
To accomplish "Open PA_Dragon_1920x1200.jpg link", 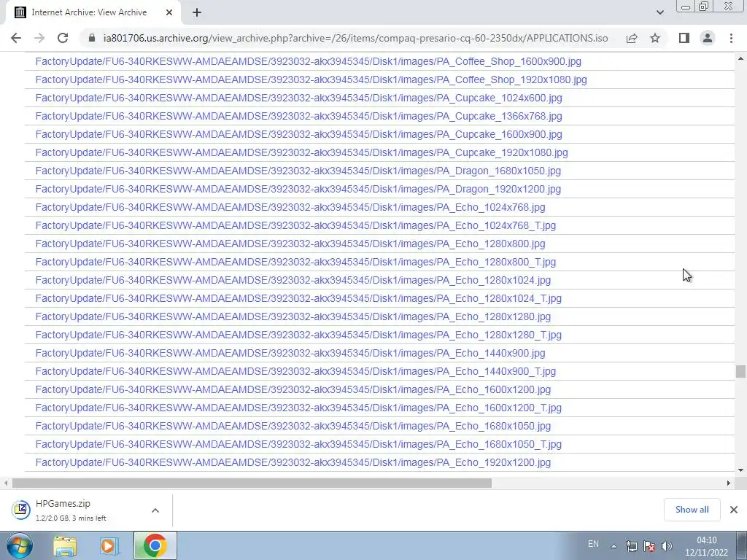I will coord(298,189).
